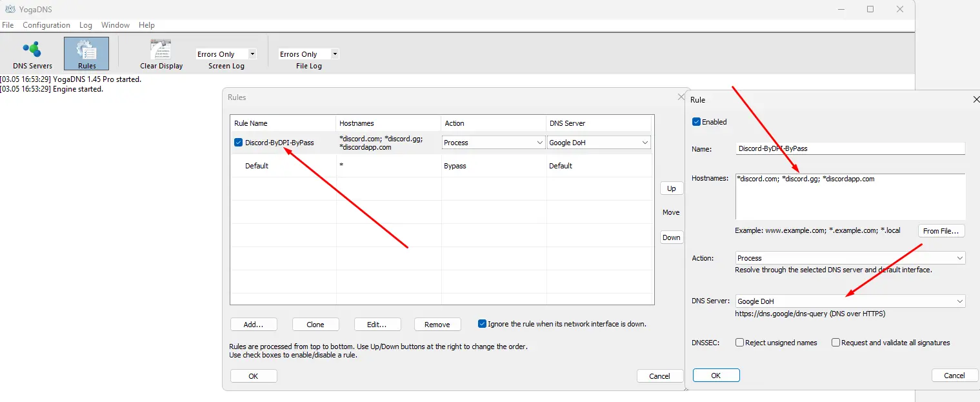Click the Hostnames column header
Viewport: 980px width, 402px height.
point(389,123)
